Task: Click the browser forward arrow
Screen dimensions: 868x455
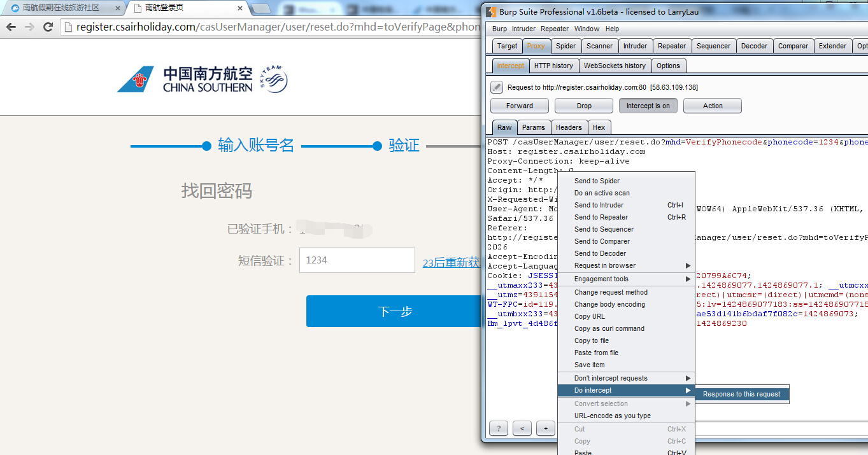Action: 29,27
